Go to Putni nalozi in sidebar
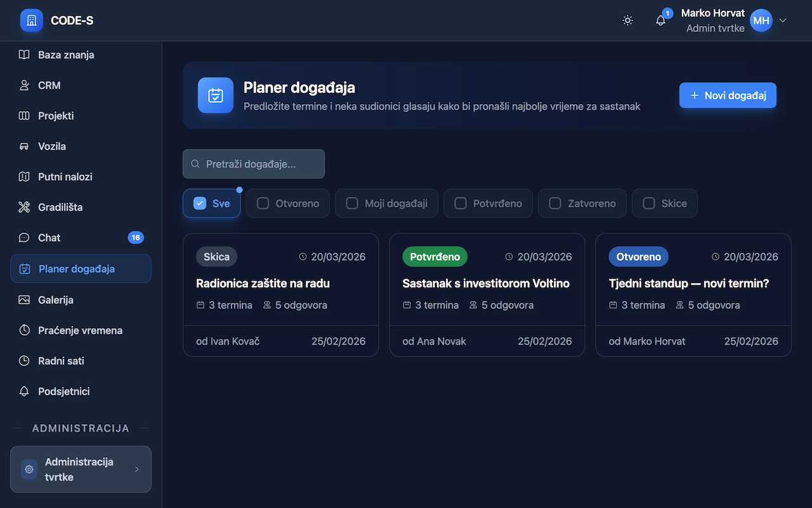Viewport: 812px width, 508px height. [x=65, y=177]
